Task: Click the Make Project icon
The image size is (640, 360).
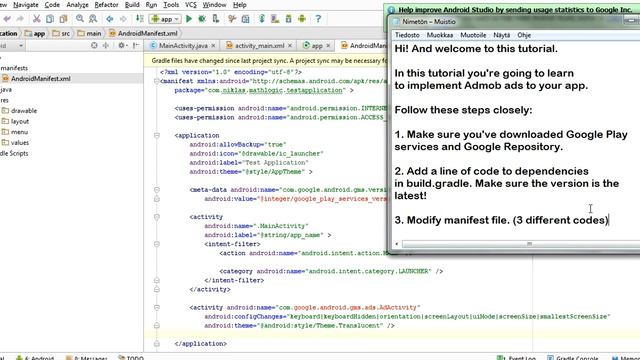Action: [140, 19]
